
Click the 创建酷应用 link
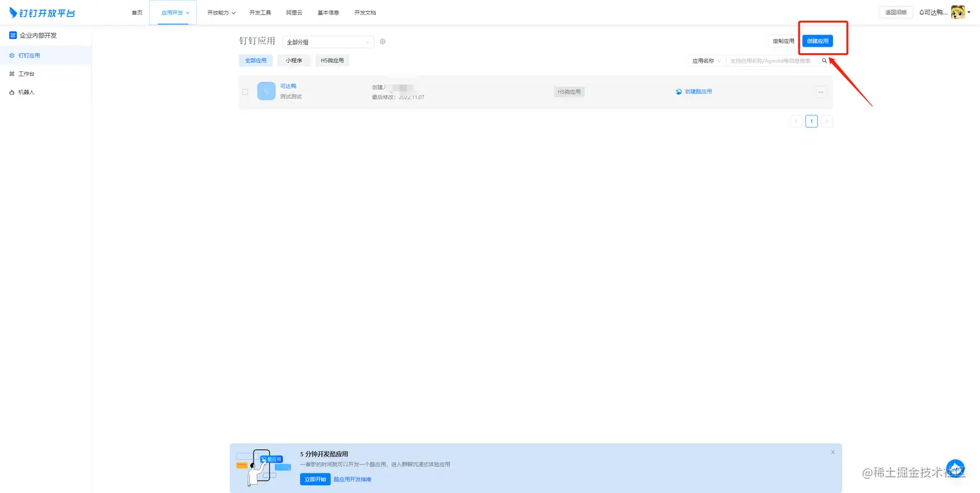point(694,92)
